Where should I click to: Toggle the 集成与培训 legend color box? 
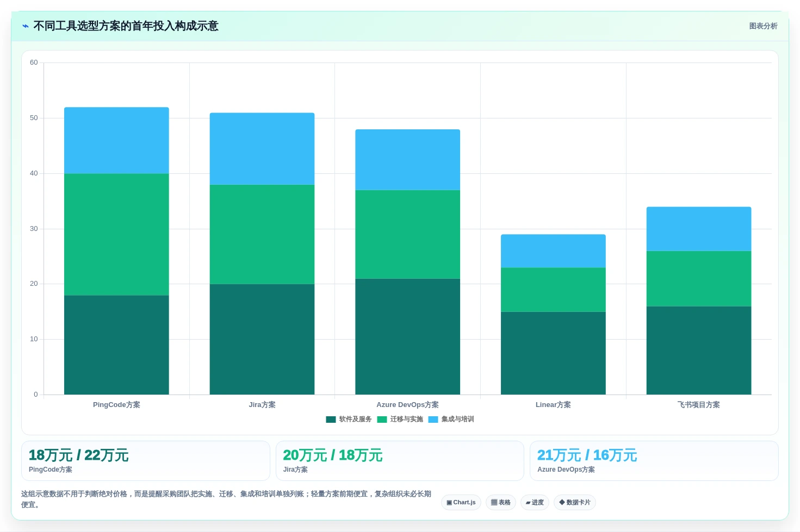(433, 420)
